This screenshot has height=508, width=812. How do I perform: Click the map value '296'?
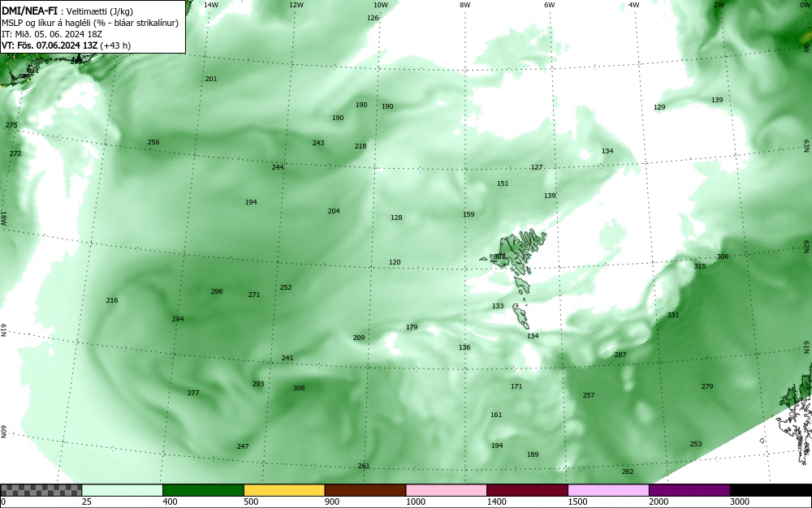click(x=217, y=292)
